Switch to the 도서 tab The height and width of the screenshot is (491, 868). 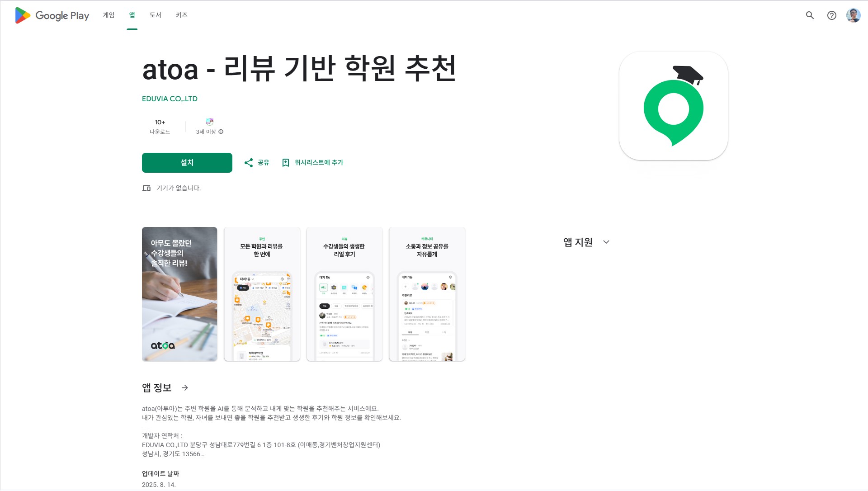click(155, 15)
